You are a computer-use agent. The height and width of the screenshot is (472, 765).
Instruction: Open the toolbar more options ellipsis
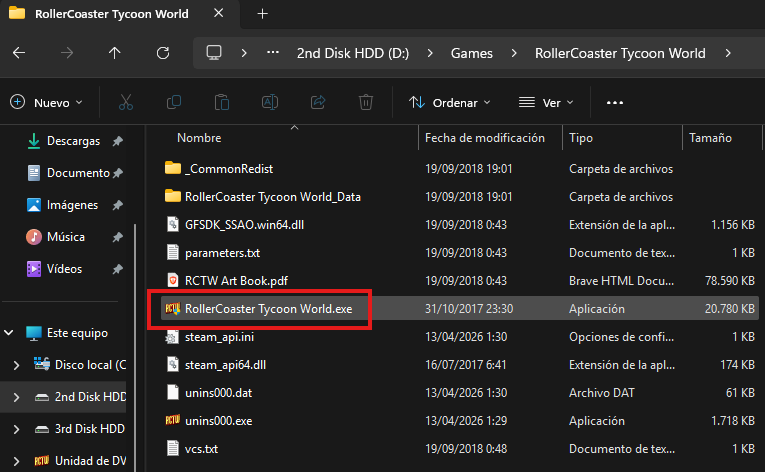pyautogui.click(x=615, y=103)
